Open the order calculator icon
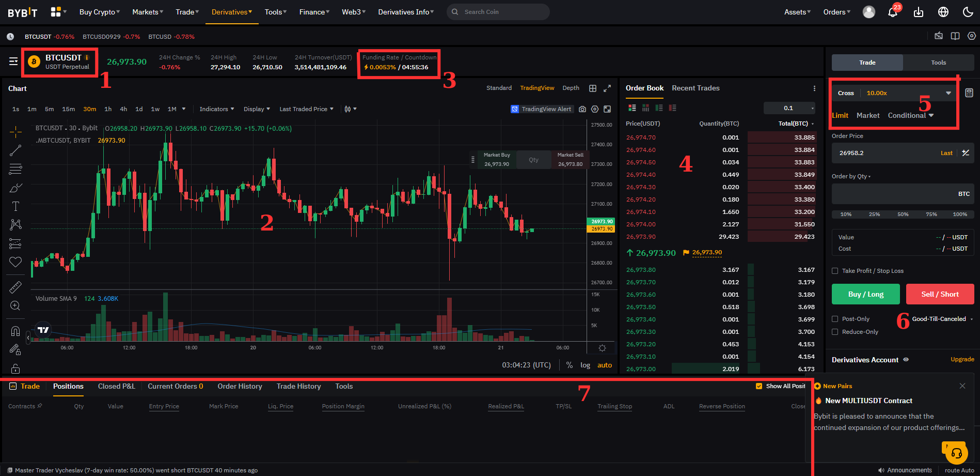The image size is (980, 476). coord(969,93)
